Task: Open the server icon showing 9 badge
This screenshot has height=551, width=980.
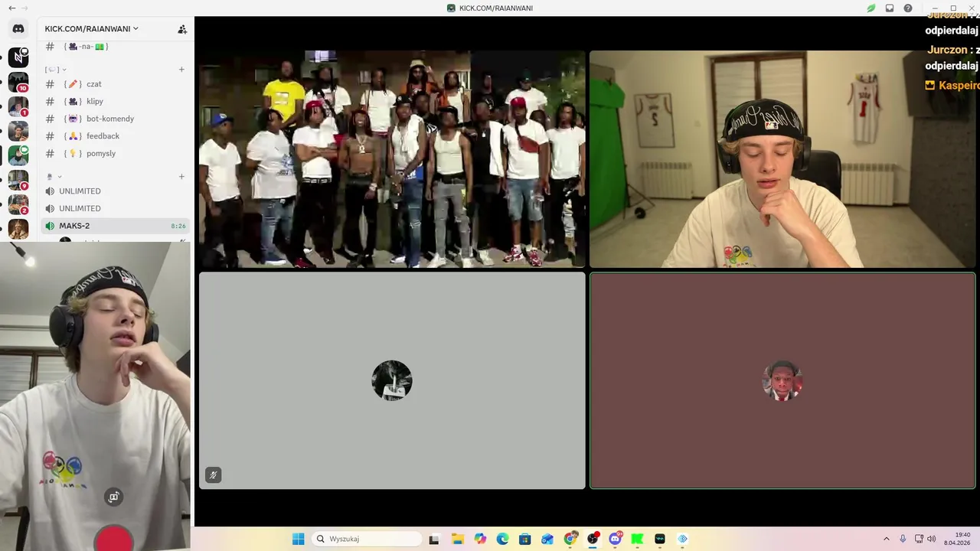Action: click(x=18, y=180)
